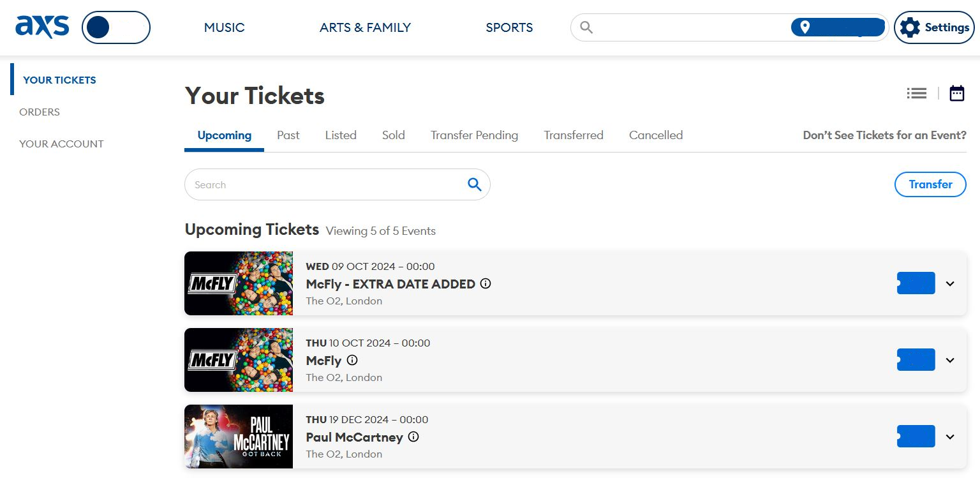Open the ARTS & FAMILY menu
This screenshot has width=980, height=478.
(365, 27)
